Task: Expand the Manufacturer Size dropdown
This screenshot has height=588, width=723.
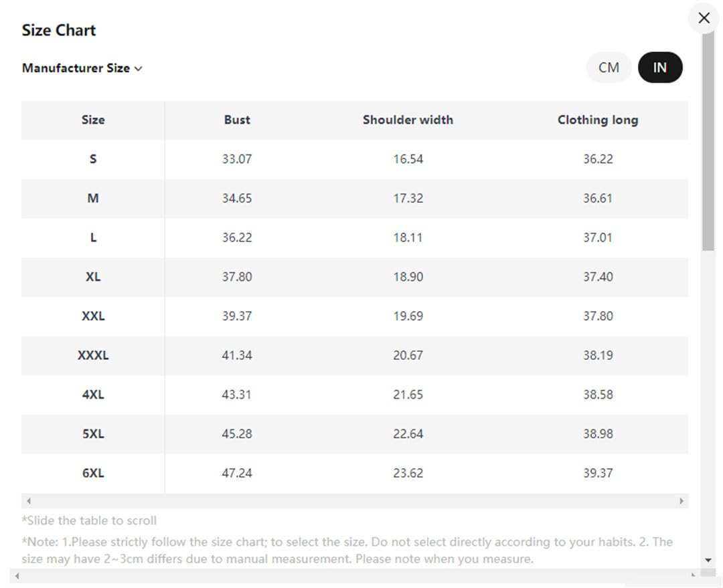Action: tap(82, 68)
